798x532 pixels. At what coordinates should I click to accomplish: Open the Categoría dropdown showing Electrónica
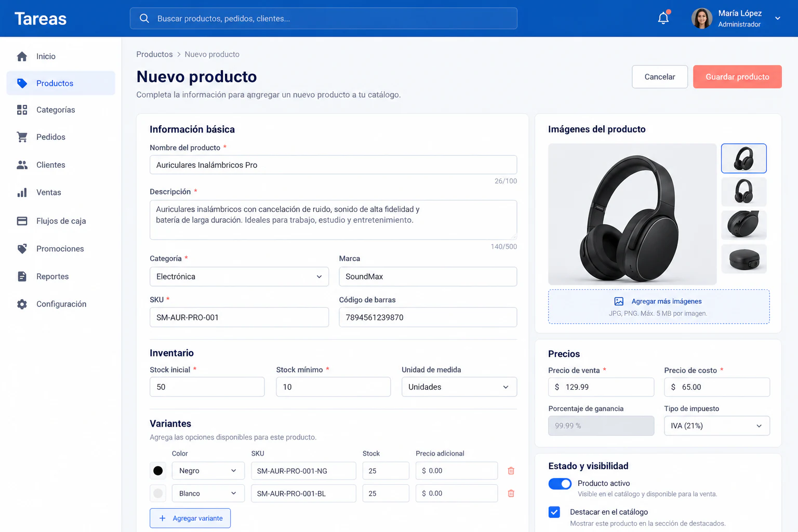point(240,277)
